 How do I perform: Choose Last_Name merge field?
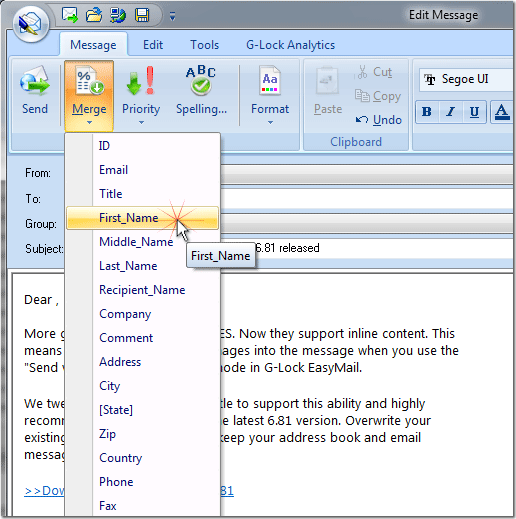(x=142, y=266)
